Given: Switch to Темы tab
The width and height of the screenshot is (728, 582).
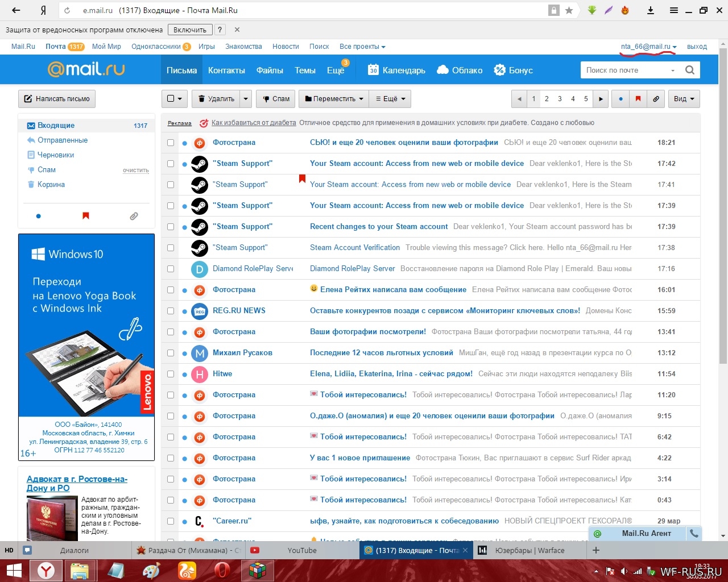Looking at the screenshot, I should click(305, 70).
